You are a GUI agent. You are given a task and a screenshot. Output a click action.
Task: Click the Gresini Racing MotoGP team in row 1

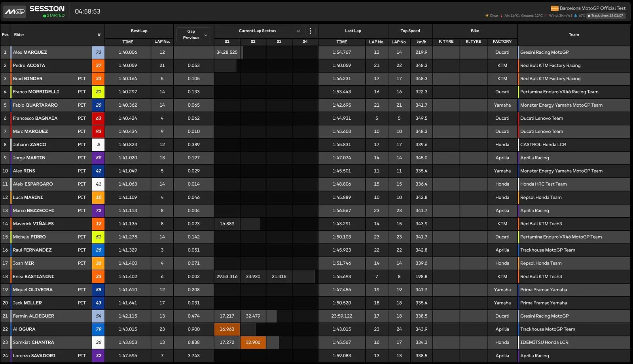(544, 52)
